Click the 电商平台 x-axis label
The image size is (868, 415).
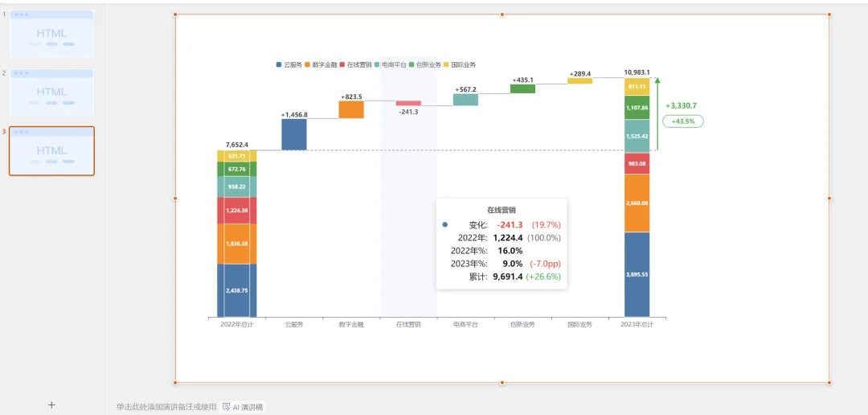click(x=465, y=325)
